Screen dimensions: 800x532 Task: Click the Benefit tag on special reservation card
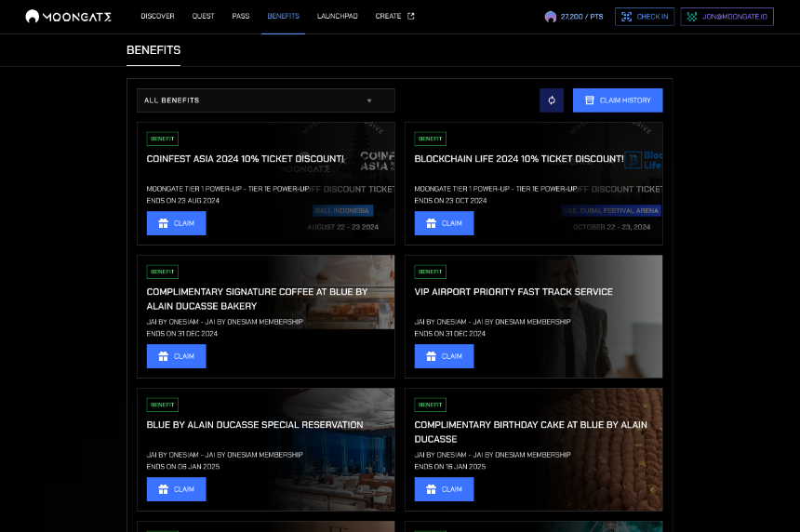pos(163,405)
